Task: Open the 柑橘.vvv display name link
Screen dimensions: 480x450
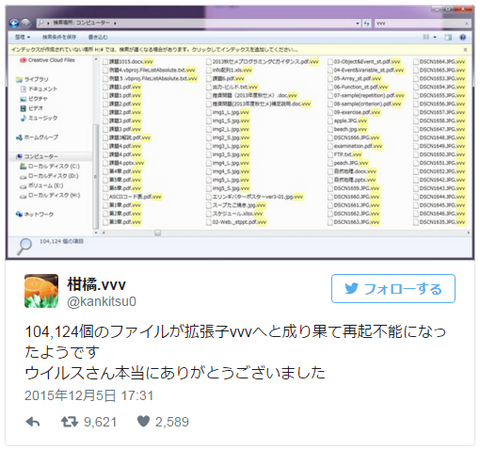Action: click(97, 284)
